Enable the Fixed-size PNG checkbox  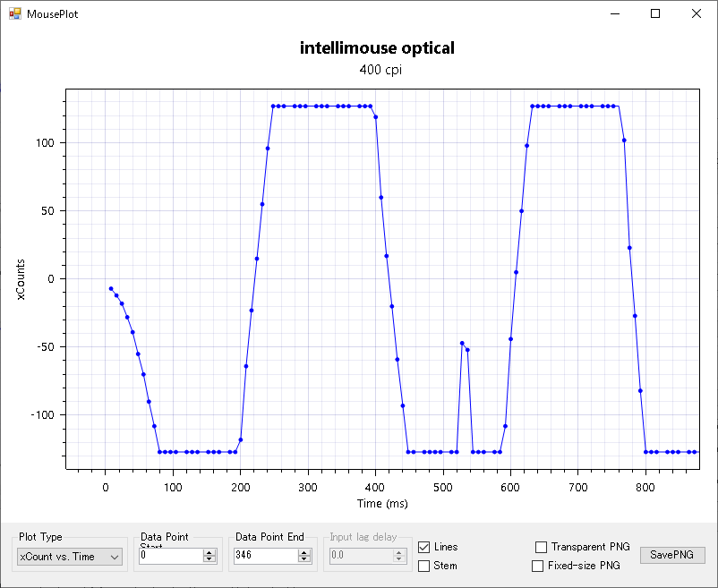tap(537, 566)
